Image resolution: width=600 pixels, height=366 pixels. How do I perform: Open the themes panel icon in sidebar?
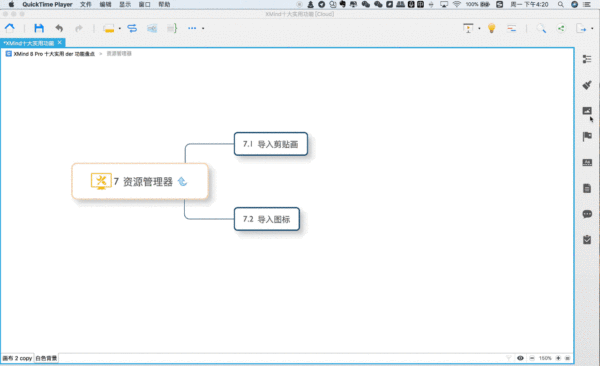[x=587, y=162]
